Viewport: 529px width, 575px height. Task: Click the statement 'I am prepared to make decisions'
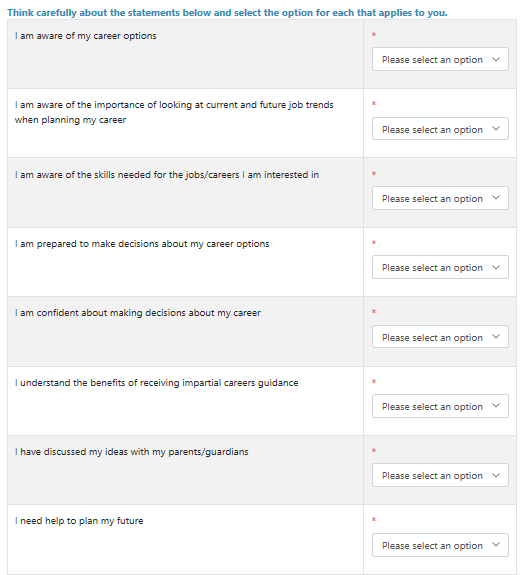(142, 244)
